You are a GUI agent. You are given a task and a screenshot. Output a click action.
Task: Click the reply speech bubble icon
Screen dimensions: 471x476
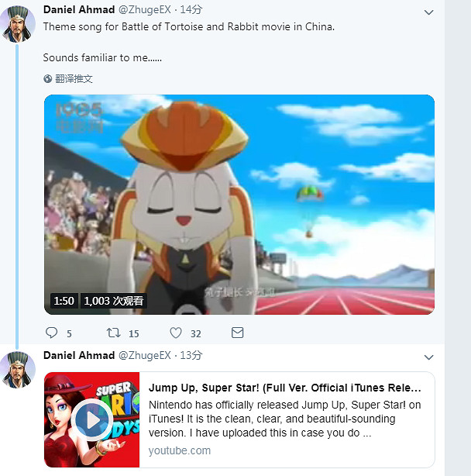click(x=51, y=333)
